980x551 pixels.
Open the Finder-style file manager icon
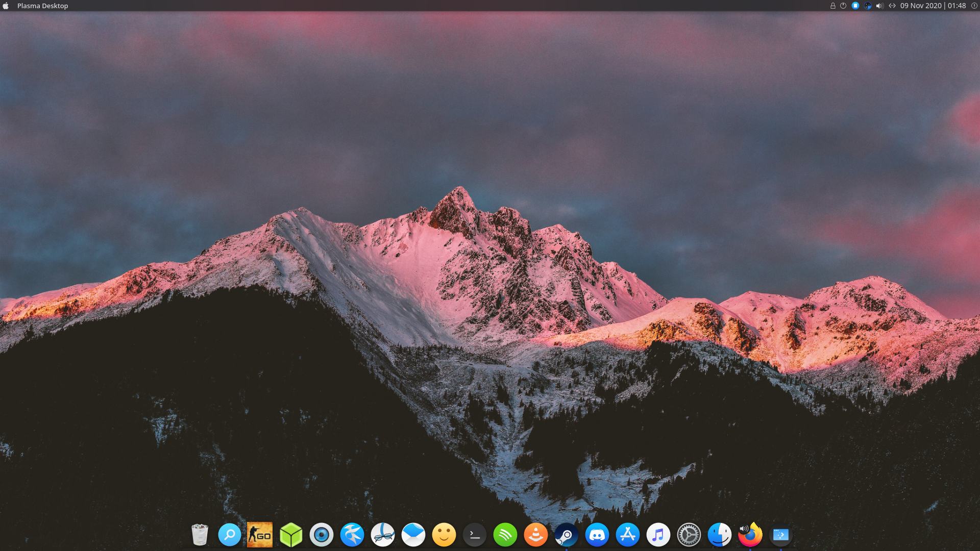719,535
